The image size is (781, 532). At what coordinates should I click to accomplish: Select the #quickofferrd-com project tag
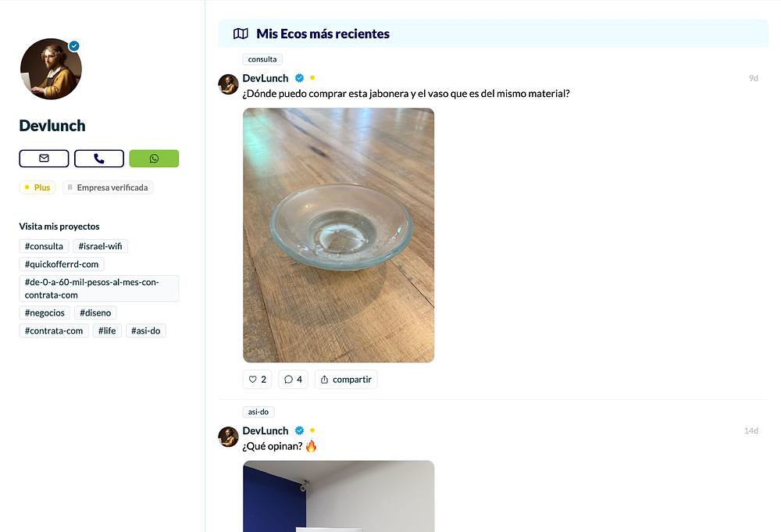[x=62, y=264]
